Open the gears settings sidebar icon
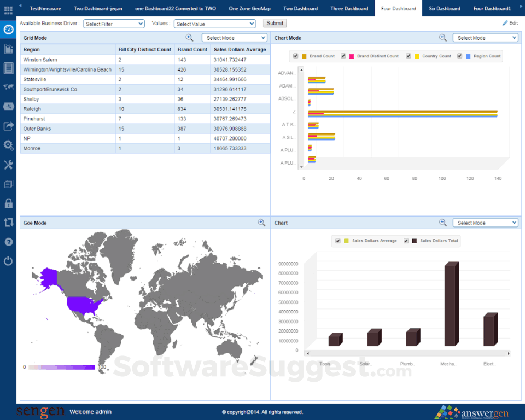525x420 pixels. 8,145
